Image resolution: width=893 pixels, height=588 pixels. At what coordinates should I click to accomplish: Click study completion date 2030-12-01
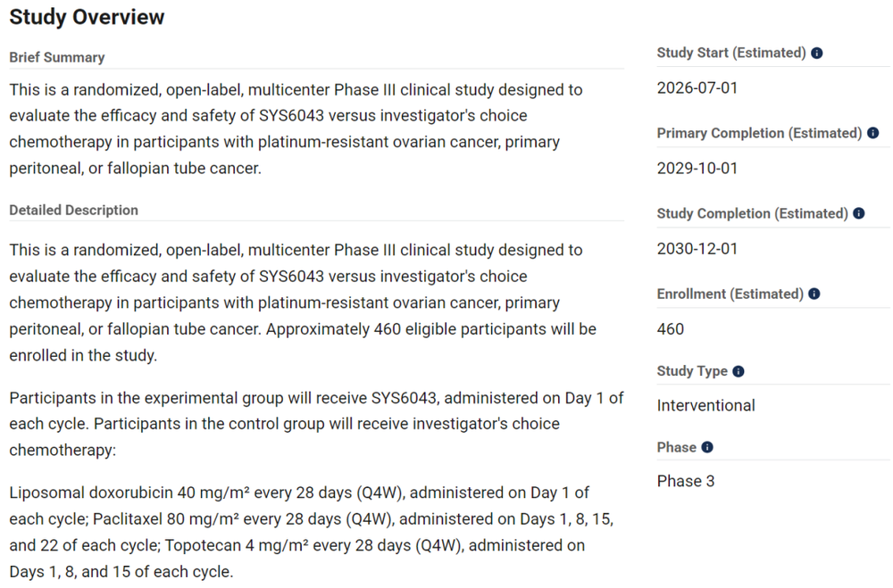[697, 249]
